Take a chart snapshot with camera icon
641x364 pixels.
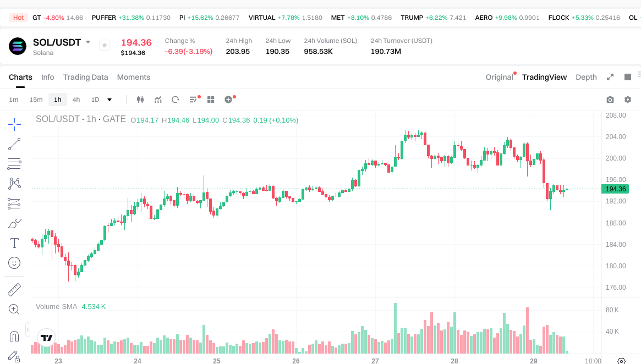click(x=610, y=100)
